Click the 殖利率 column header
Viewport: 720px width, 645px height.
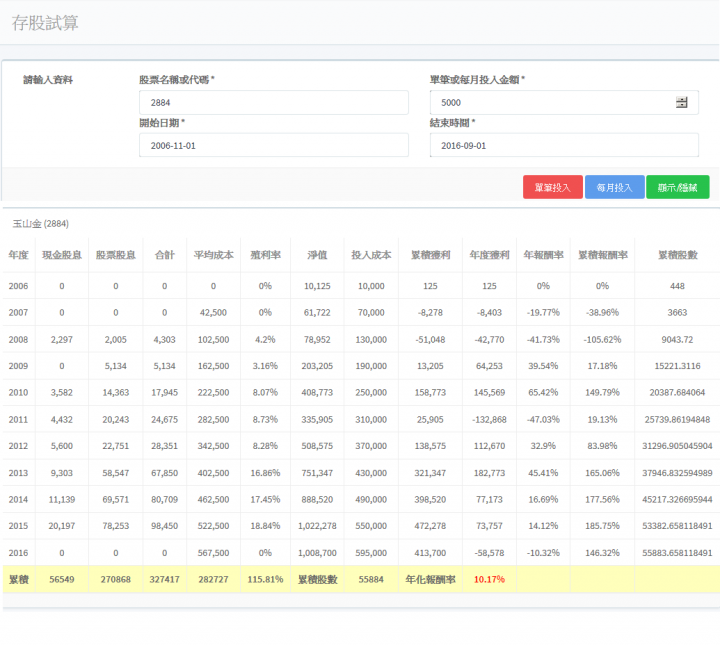pos(265,255)
